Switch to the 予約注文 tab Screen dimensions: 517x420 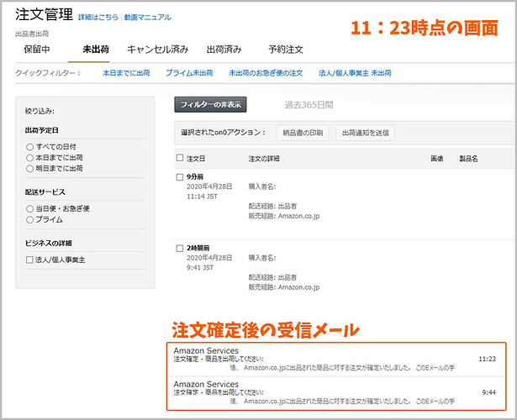coord(286,50)
